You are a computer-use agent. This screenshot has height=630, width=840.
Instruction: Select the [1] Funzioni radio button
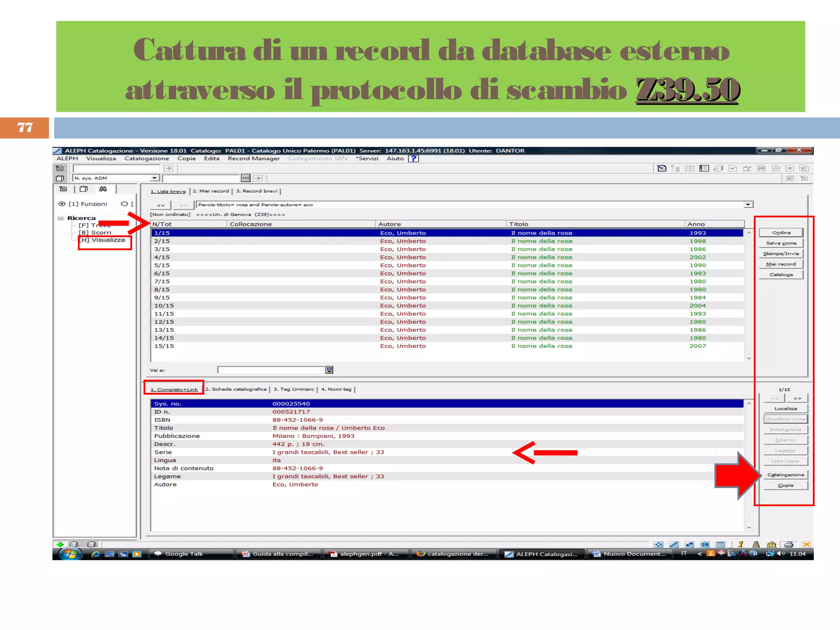coord(62,204)
